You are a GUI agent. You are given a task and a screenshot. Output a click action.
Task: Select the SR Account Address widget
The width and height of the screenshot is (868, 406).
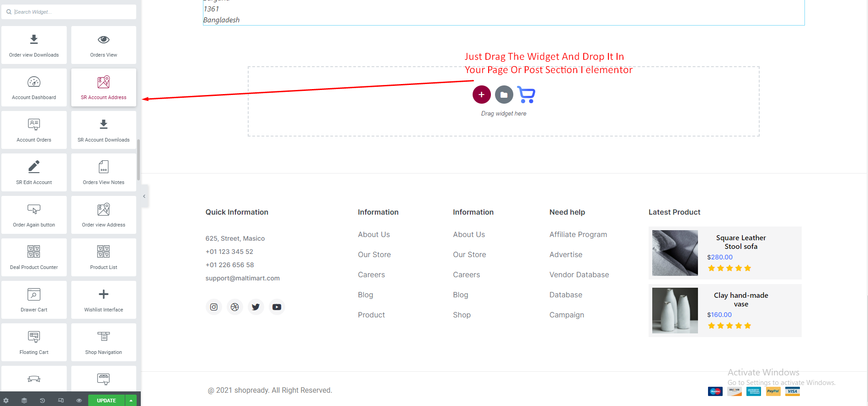[x=104, y=88]
